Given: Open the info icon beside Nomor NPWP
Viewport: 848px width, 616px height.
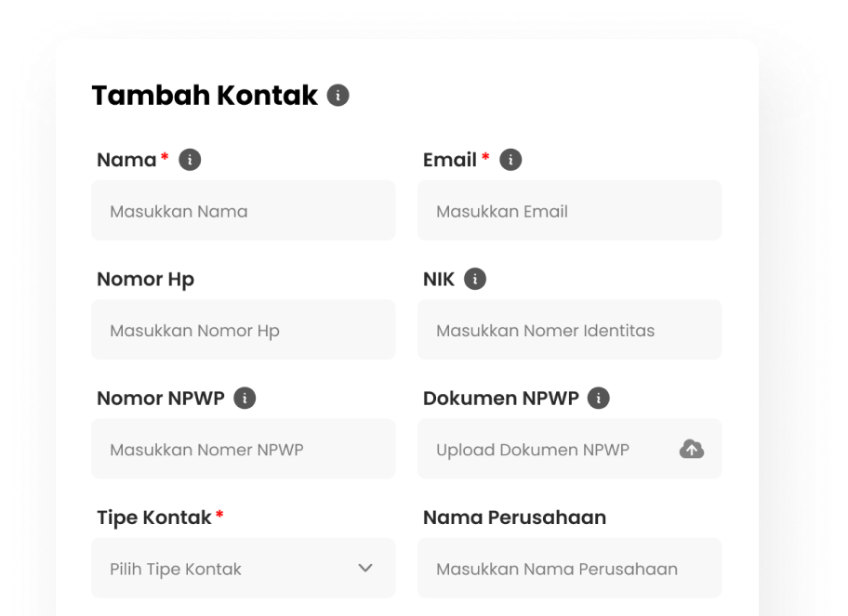Looking at the screenshot, I should [x=245, y=399].
